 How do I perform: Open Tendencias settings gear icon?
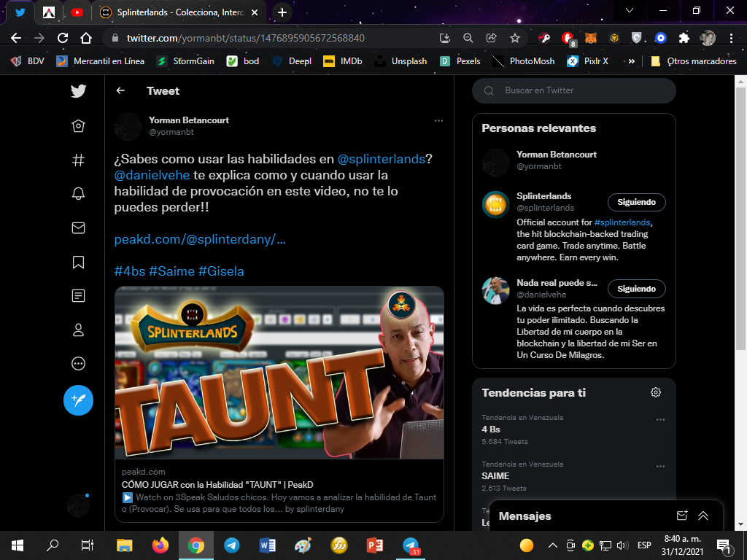click(x=656, y=392)
